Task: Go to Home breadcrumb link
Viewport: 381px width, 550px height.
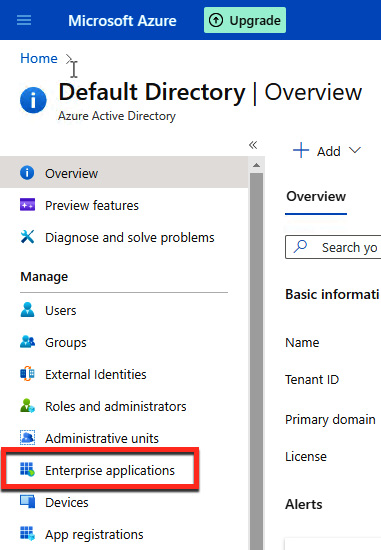Action: click(39, 58)
